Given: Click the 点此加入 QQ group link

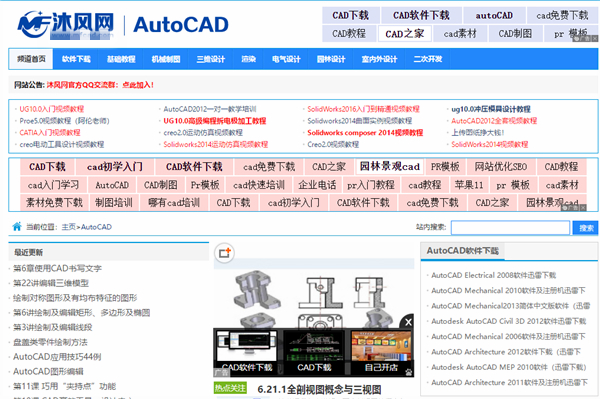Looking at the screenshot, I should [138, 85].
